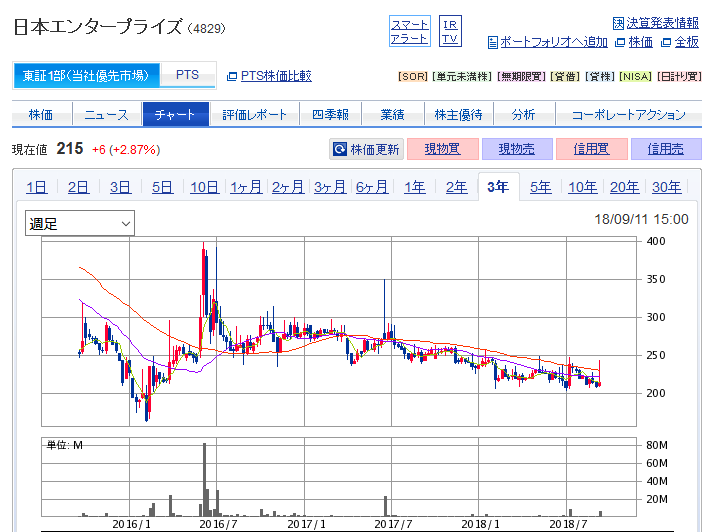Expand the 週足 chart interval dropdown
This screenshot has width=706, height=532.
click(x=80, y=224)
